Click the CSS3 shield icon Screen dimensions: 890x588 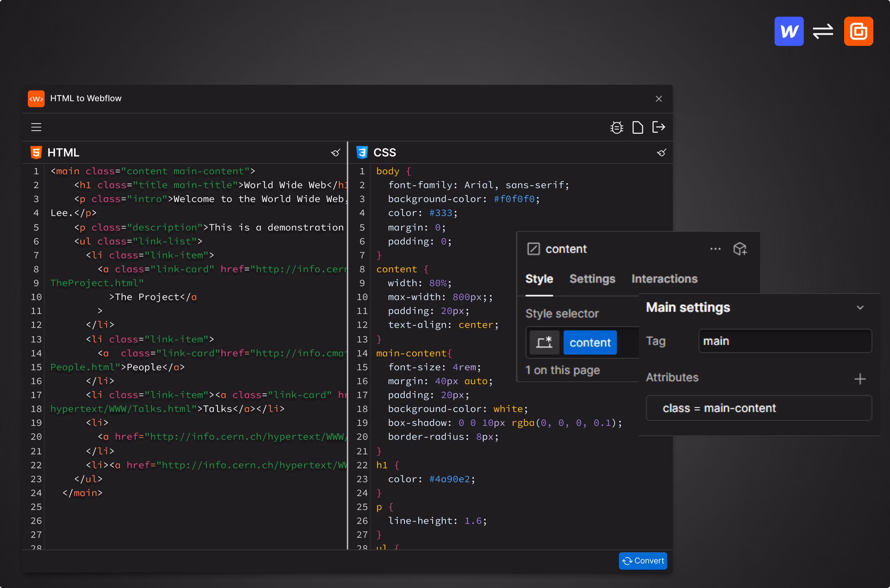click(362, 153)
